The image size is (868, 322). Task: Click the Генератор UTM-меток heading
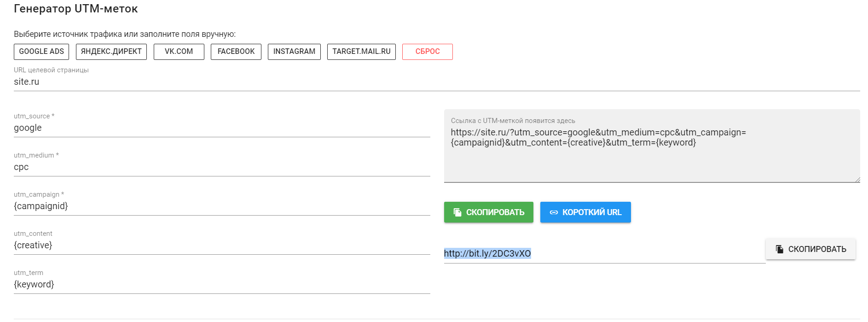point(76,9)
